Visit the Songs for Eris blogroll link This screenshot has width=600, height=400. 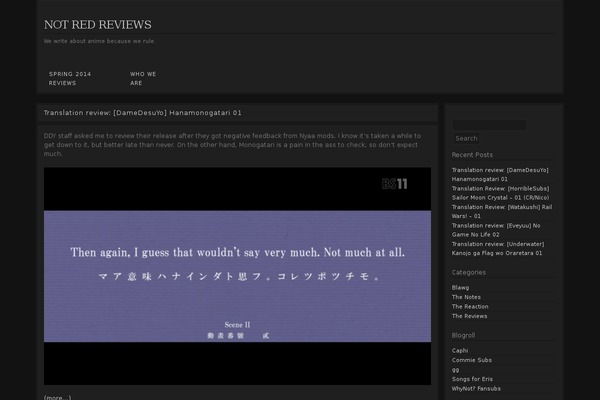(472, 379)
